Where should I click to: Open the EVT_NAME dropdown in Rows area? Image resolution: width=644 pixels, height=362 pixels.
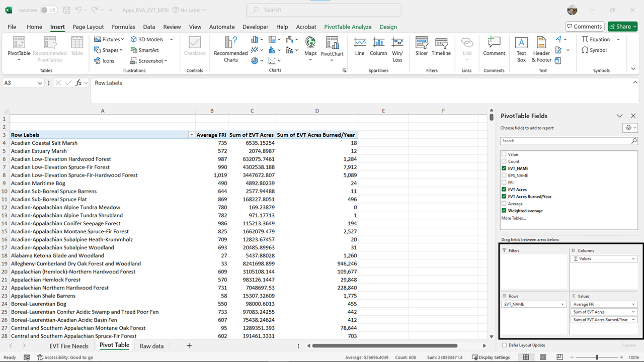point(562,304)
